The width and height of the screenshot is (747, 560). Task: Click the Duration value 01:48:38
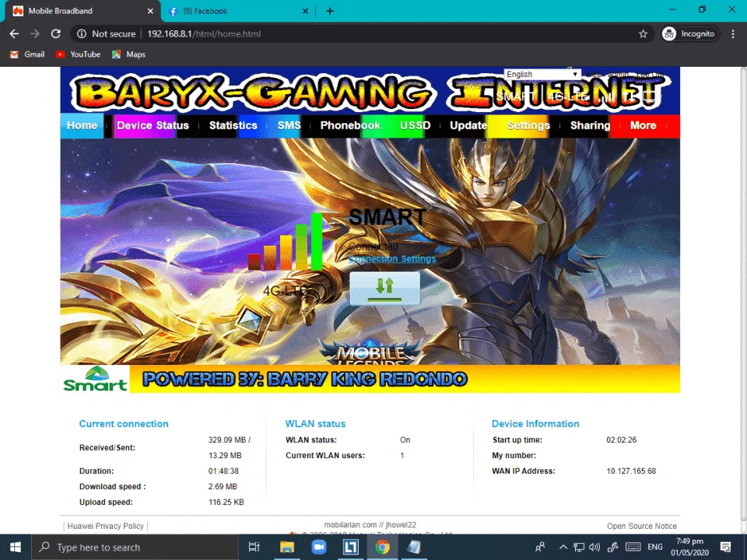click(x=223, y=471)
